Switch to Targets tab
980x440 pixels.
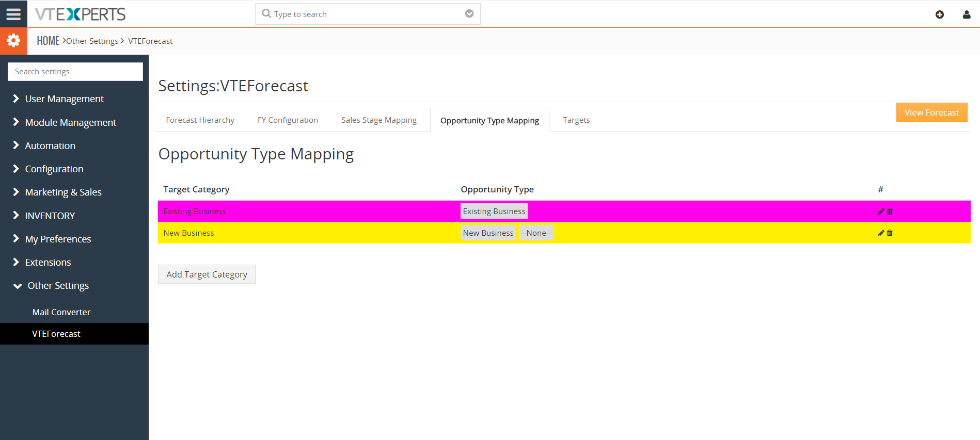[x=576, y=120]
